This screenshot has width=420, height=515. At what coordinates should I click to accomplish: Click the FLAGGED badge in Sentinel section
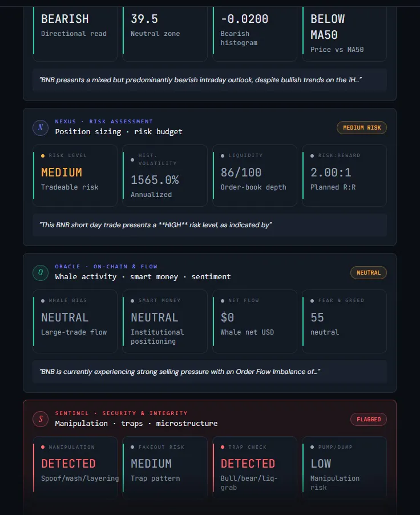tap(369, 420)
